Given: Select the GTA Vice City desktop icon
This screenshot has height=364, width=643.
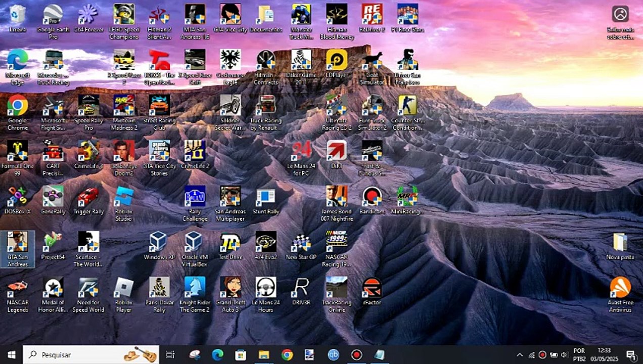Looking at the screenshot, I should pos(230,19).
